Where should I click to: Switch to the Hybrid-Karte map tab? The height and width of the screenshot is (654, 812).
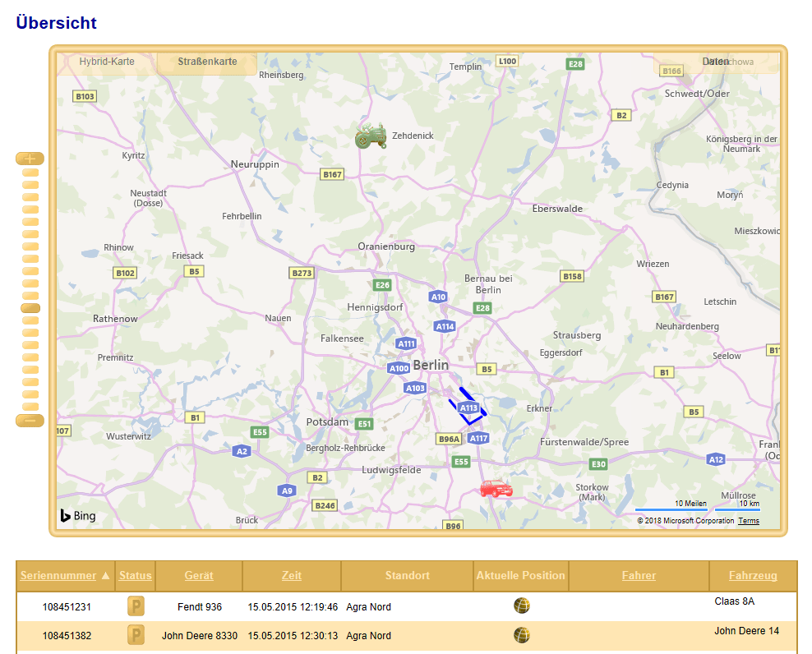click(107, 62)
